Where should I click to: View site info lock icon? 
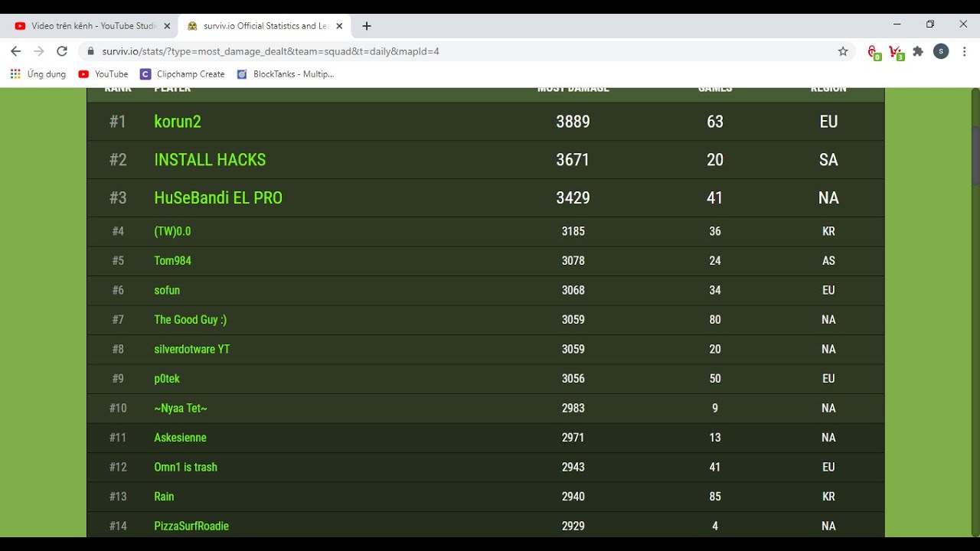tap(90, 51)
